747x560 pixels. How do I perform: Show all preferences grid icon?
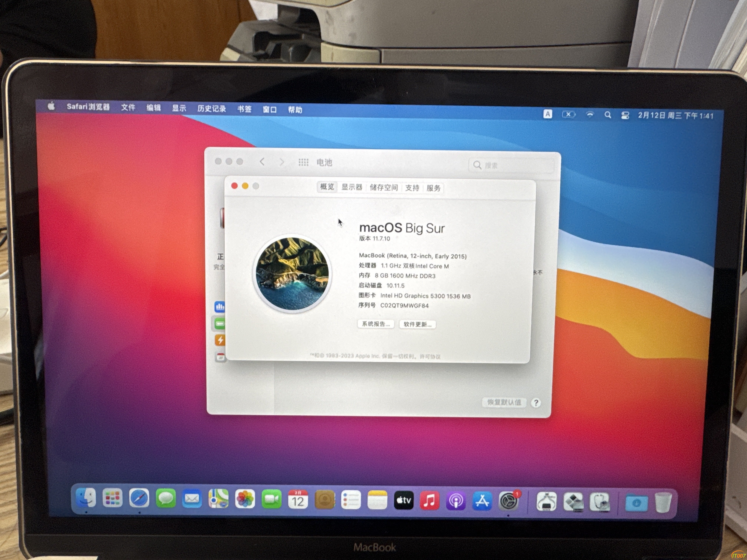point(303,162)
